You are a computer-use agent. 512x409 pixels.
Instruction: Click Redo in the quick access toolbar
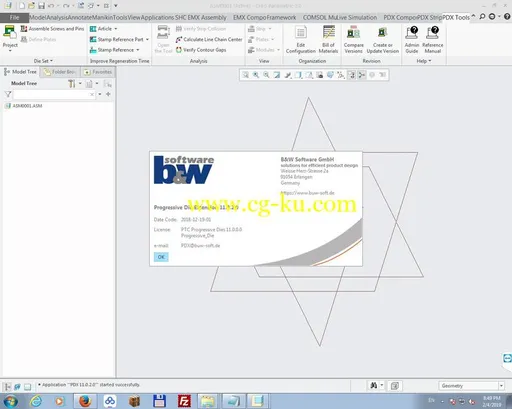coord(66,6)
